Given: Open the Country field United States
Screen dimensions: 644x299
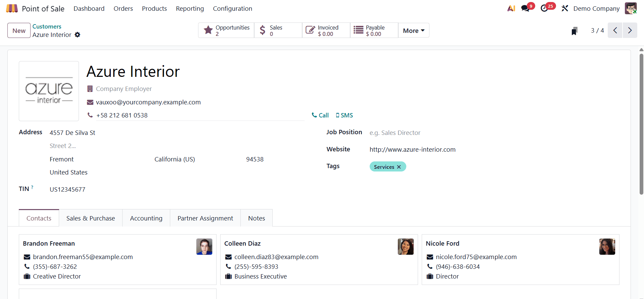Looking at the screenshot, I should [156, 172].
